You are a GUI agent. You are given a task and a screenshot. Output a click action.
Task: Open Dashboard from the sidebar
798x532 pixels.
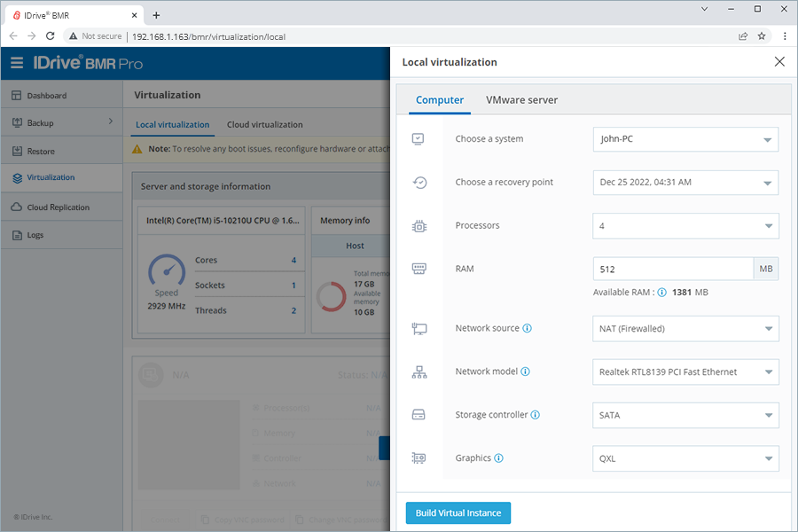61,95
